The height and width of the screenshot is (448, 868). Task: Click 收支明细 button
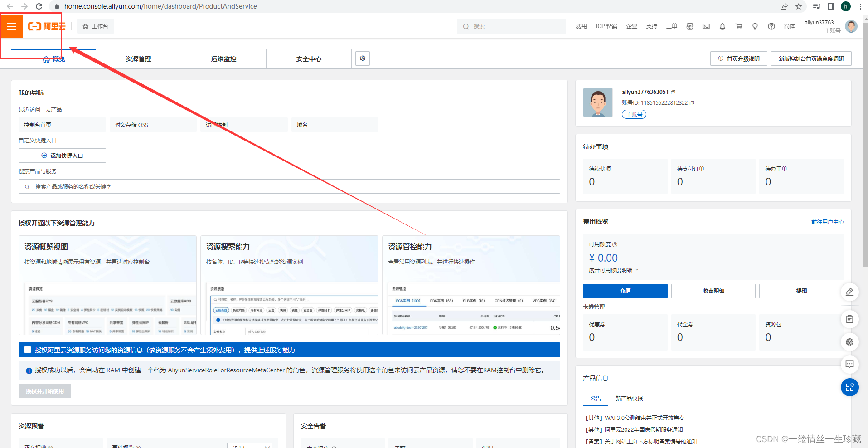point(713,291)
